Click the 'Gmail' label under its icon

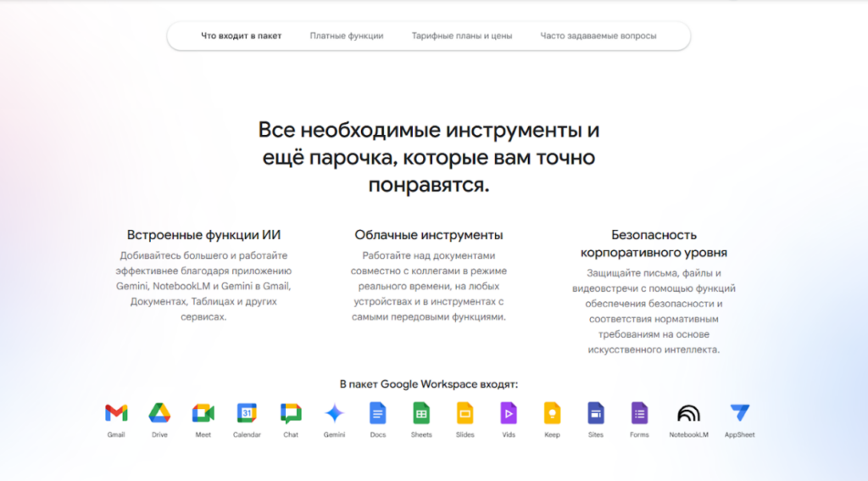coord(116,435)
